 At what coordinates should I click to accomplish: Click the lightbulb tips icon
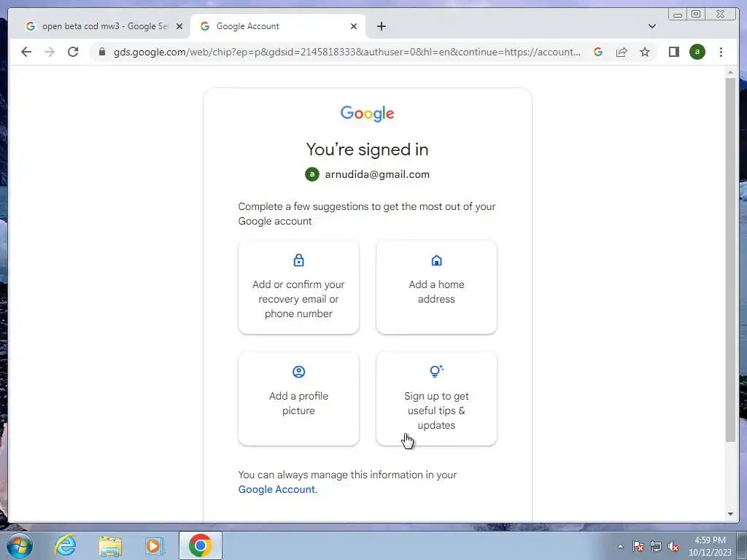pos(436,371)
